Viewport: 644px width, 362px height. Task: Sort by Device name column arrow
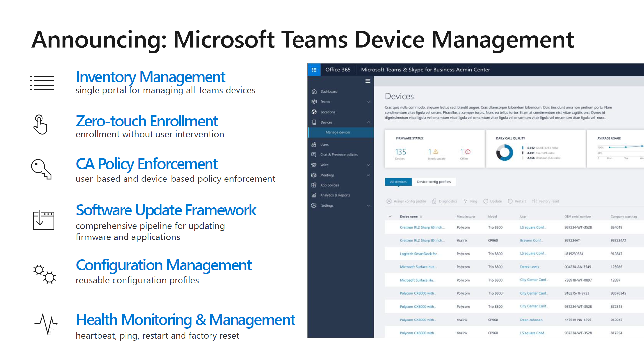[421, 217]
